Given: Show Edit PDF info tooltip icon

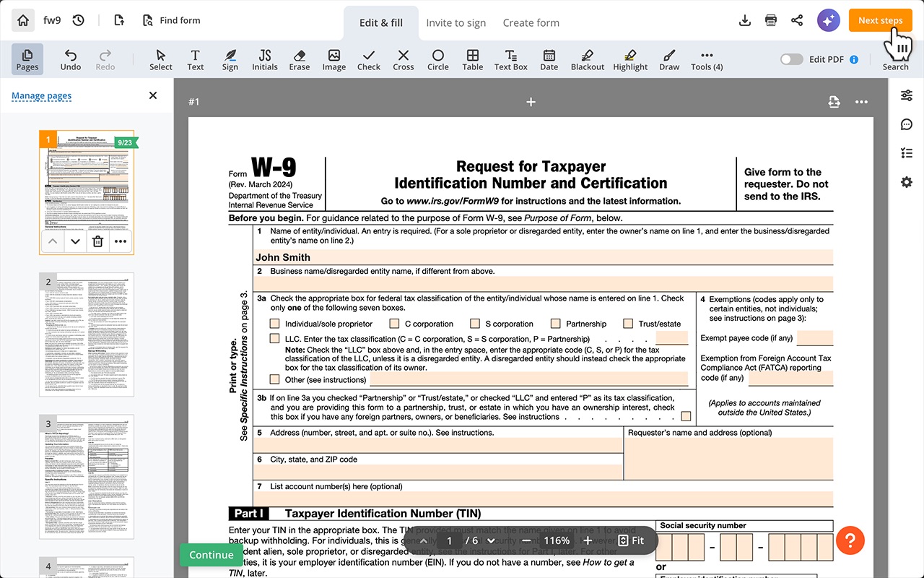Looking at the screenshot, I should [854, 59].
